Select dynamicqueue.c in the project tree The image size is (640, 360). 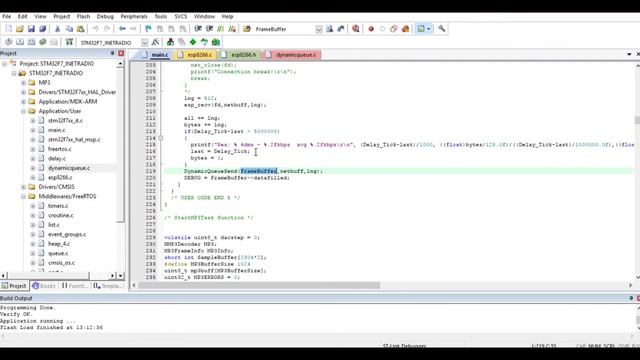(69, 168)
